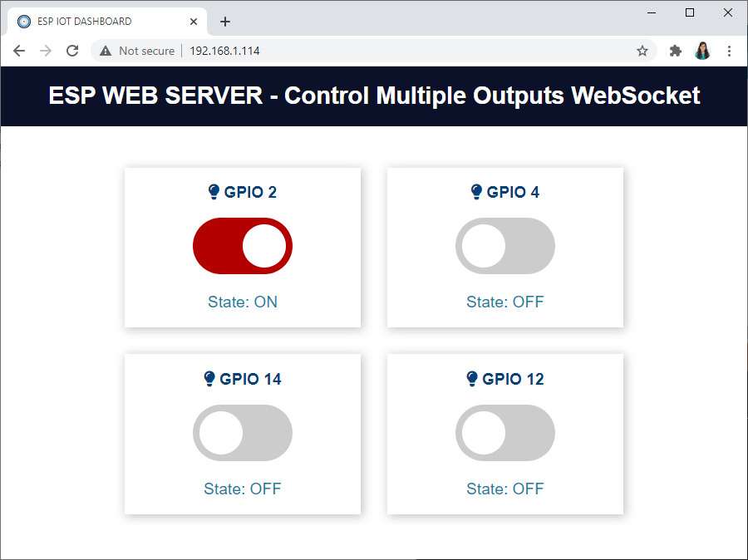Viewport: 748px width, 560px height.
Task: Click the GPIO 2 lightbulb icon
Action: (216, 191)
